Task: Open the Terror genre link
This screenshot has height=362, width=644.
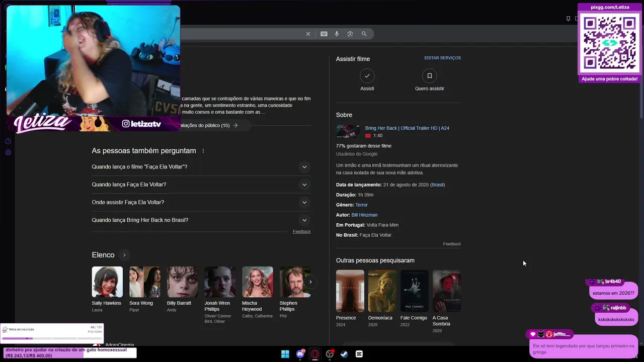Action: 361,205
